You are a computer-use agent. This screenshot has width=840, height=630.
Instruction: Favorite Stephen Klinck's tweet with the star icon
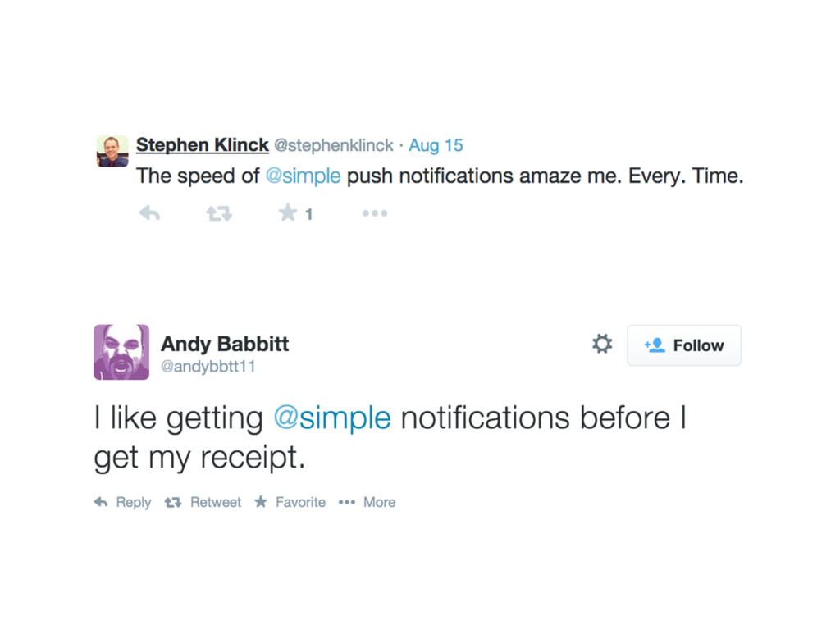[288, 212]
